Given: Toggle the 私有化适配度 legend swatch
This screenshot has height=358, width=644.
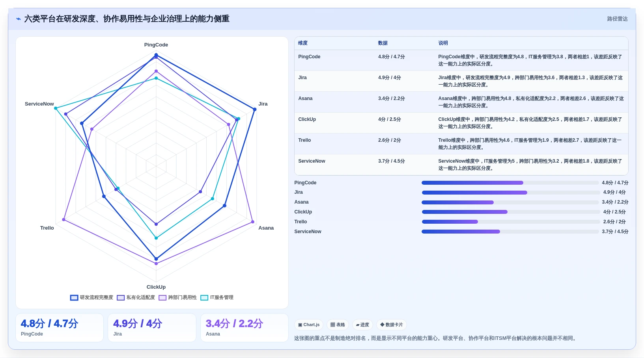Looking at the screenshot, I should click(121, 298).
